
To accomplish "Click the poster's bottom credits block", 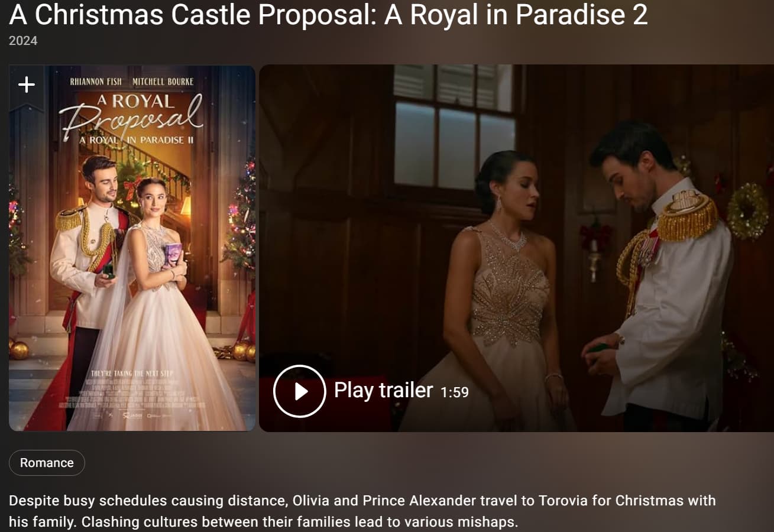I will click(132, 399).
